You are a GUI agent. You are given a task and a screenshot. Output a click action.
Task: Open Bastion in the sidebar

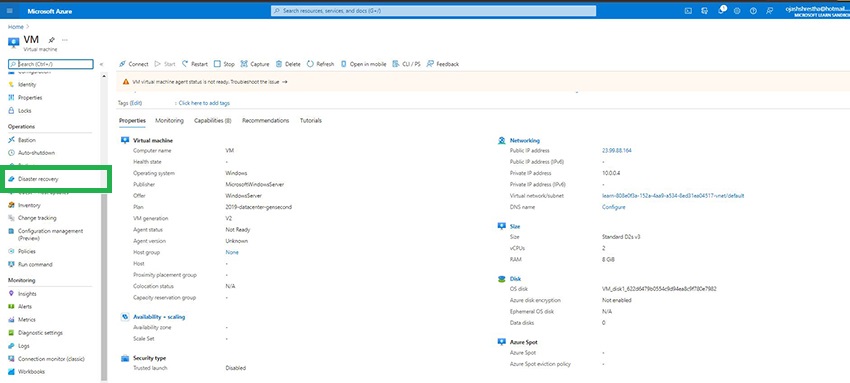point(27,140)
